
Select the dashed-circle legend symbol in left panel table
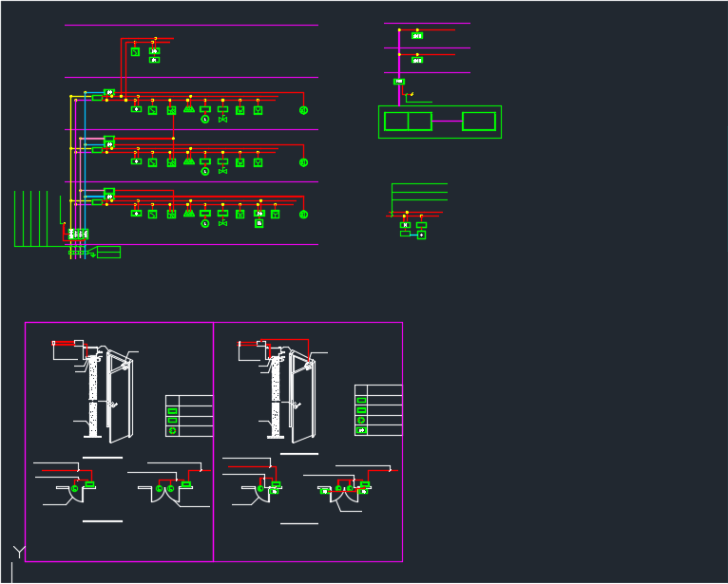(172, 431)
